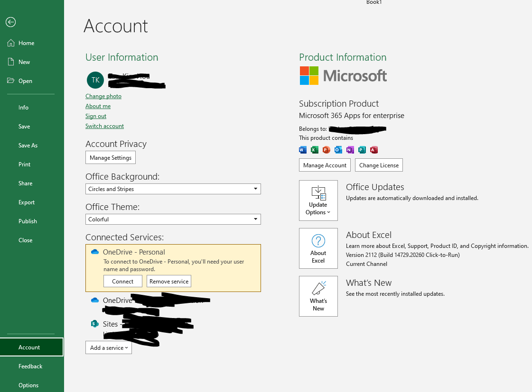
Task: Click the Account Privacy heading
Action: [x=116, y=144]
